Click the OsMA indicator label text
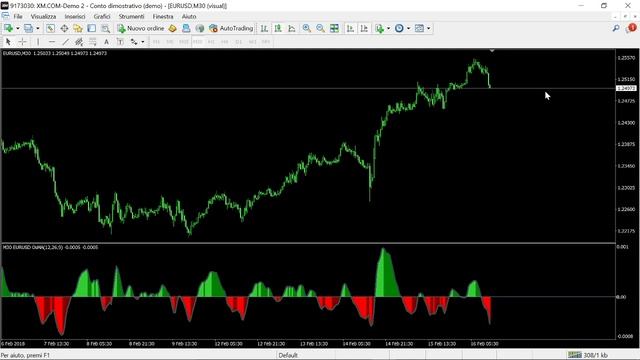 pos(51,247)
